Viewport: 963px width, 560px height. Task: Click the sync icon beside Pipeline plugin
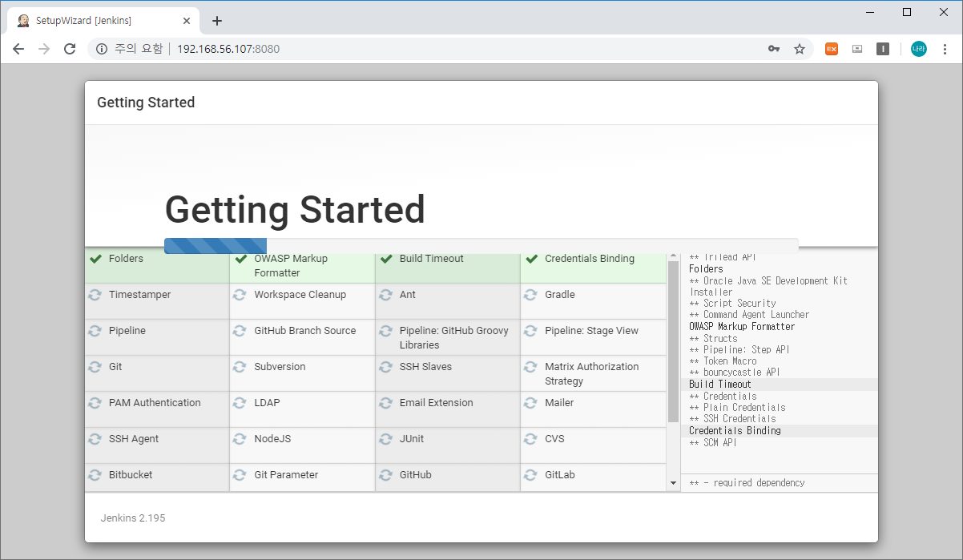point(95,331)
